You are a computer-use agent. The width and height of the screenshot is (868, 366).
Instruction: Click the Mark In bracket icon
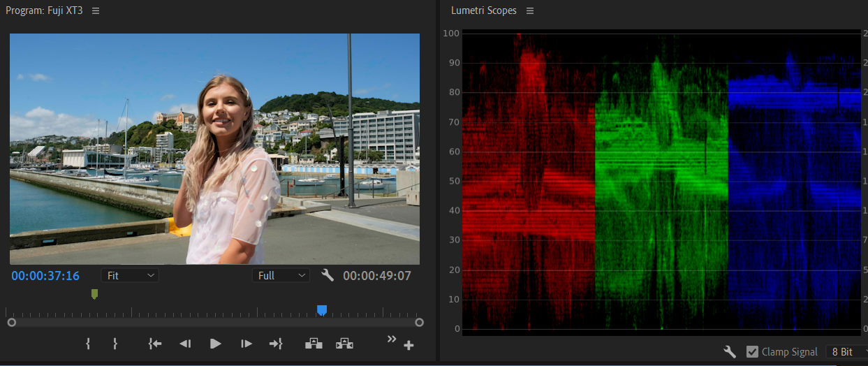click(88, 344)
